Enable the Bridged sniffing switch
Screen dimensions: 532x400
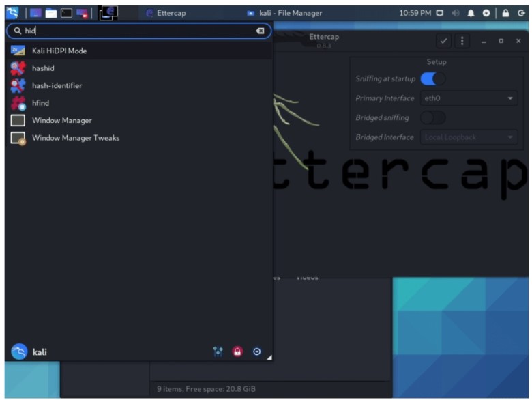(432, 117)
